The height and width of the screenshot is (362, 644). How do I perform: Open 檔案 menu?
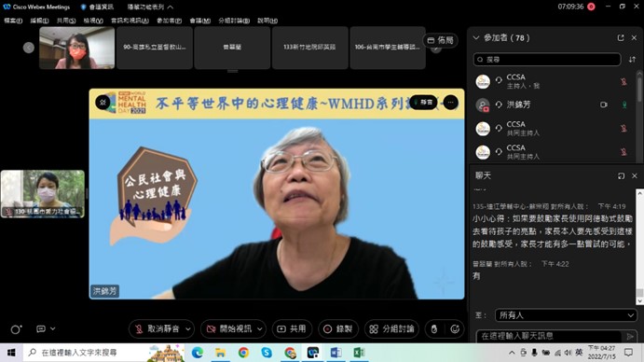tap(13, 21)
